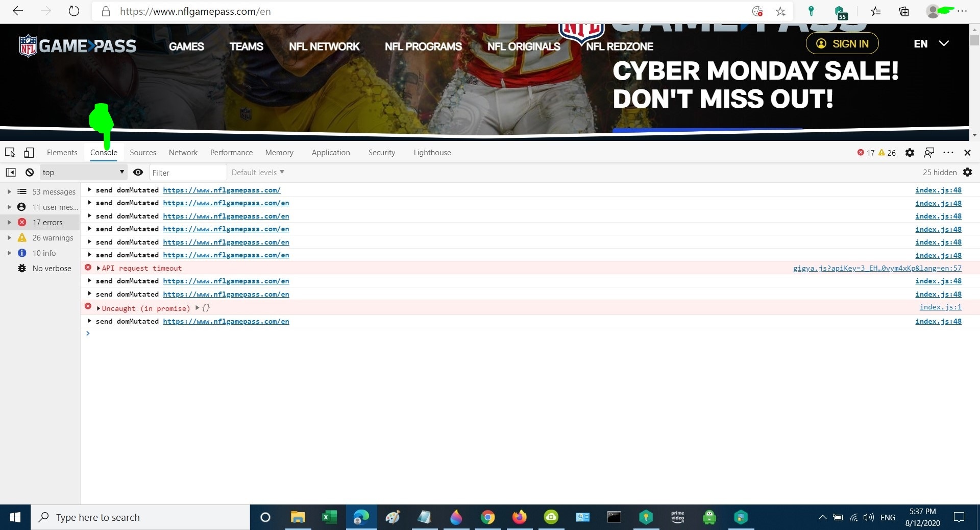View site lock information icon
980x530 pixels.
106,11
